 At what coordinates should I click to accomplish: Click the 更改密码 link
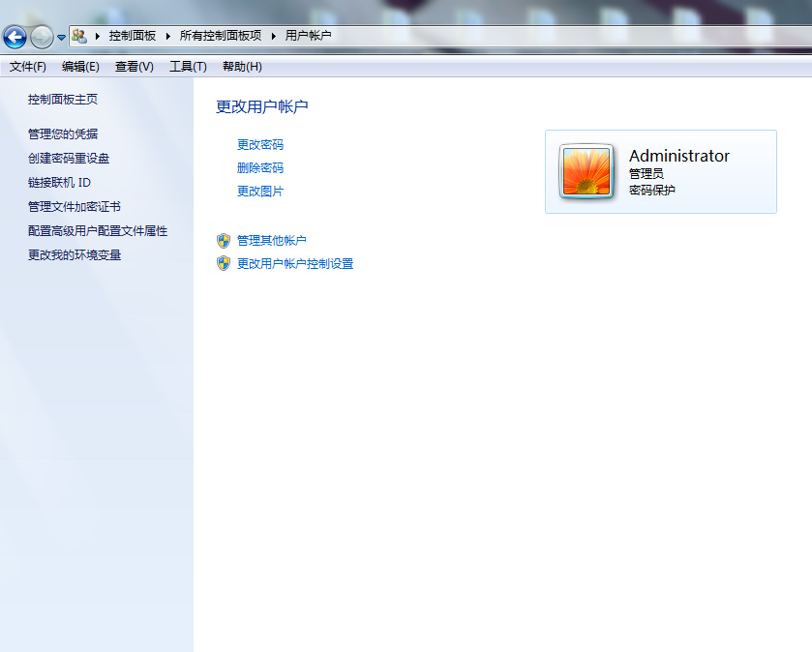coord(260,145)
